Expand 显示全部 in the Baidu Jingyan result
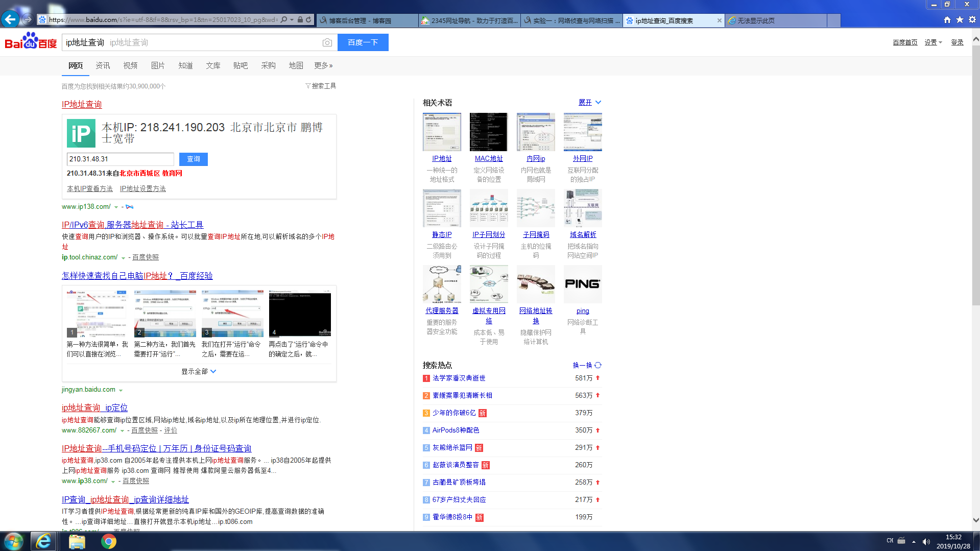The height and width of the screenshot is (551, 980). (199, 371)
